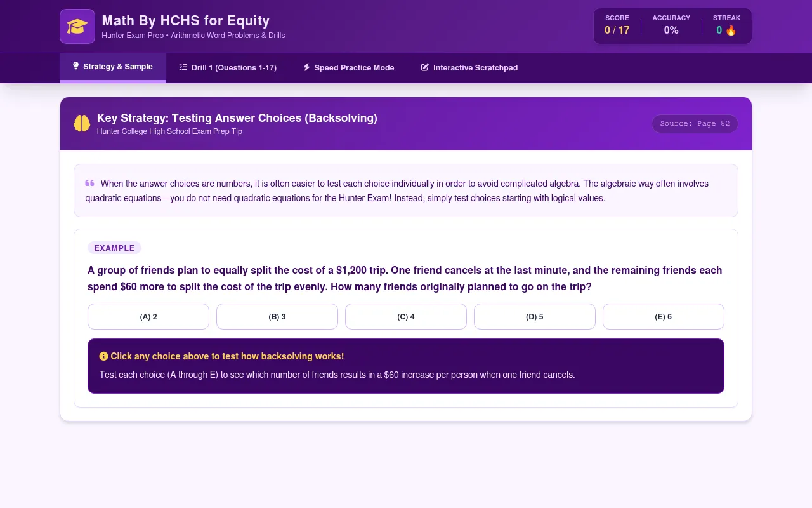Click the 'Test each choice' instruction line

coord(337,375)
